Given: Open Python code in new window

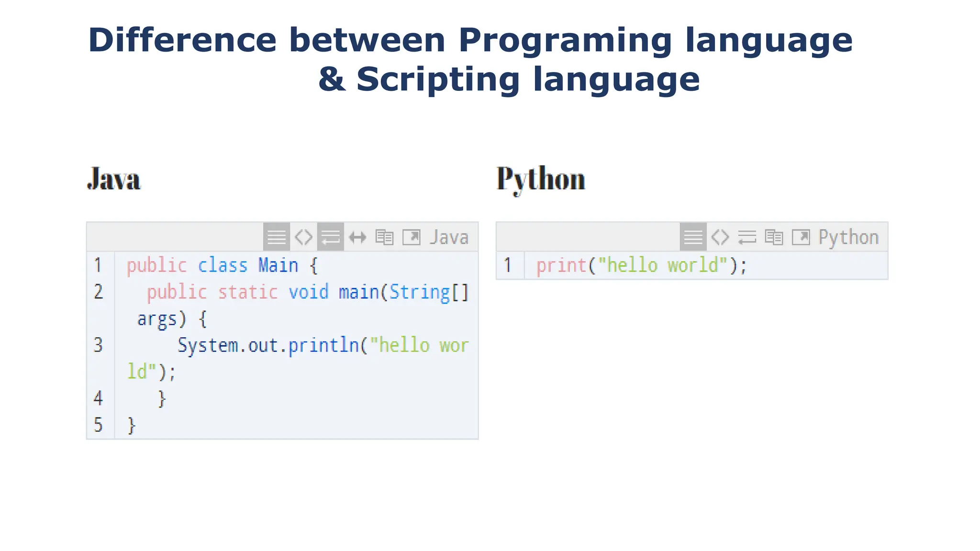Looking at the screenshot, I should tap(801, 237).
